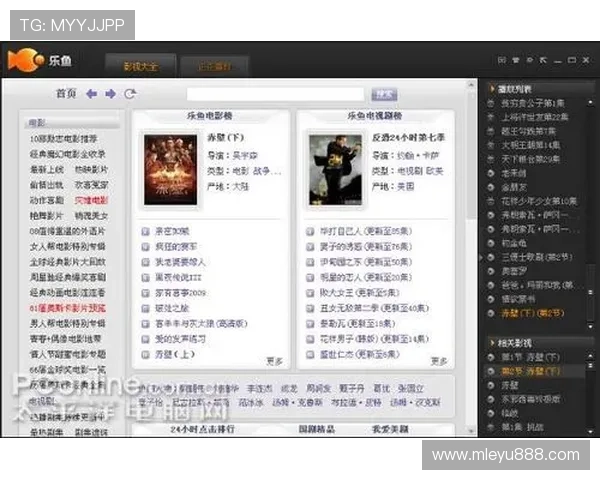Play 上将许世友第22集 from the playlist
This screenshot has width=600, height=480.
[535, 117]
